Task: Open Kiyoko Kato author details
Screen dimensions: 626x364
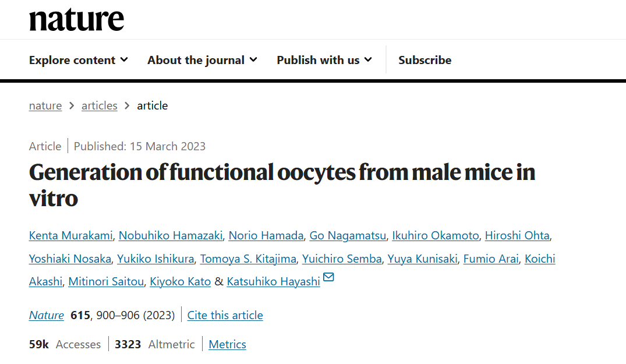Action: click(181, 282)
